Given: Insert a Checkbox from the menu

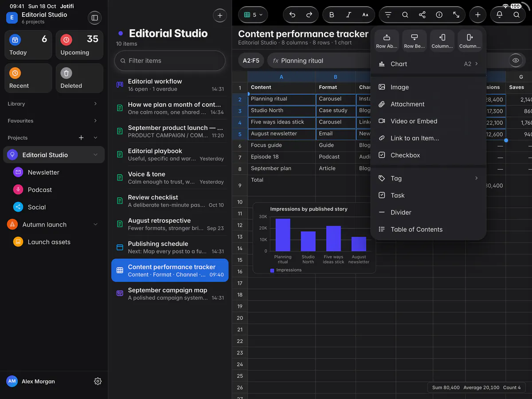Looking at the screenshot, I should pyautogui.click(x=428, y=155).
